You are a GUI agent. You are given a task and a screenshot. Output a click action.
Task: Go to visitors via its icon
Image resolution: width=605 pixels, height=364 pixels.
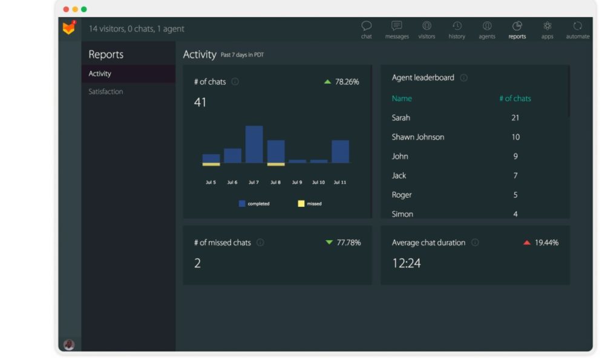point(427,26)
